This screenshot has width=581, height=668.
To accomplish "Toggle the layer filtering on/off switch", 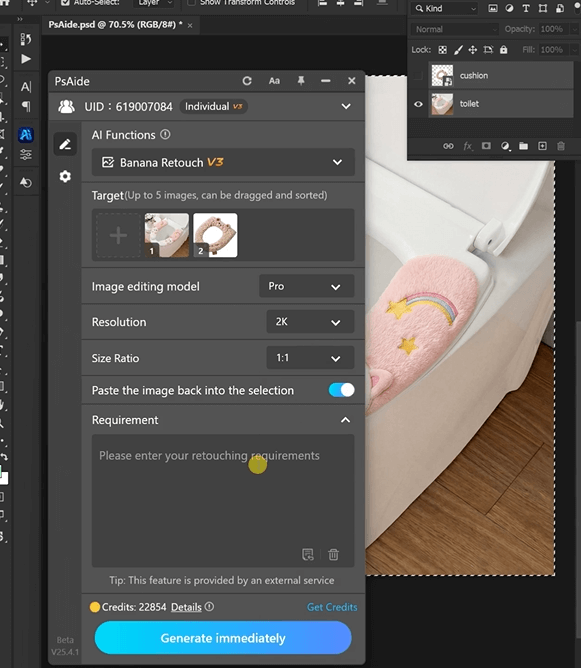I will point(576,8).
